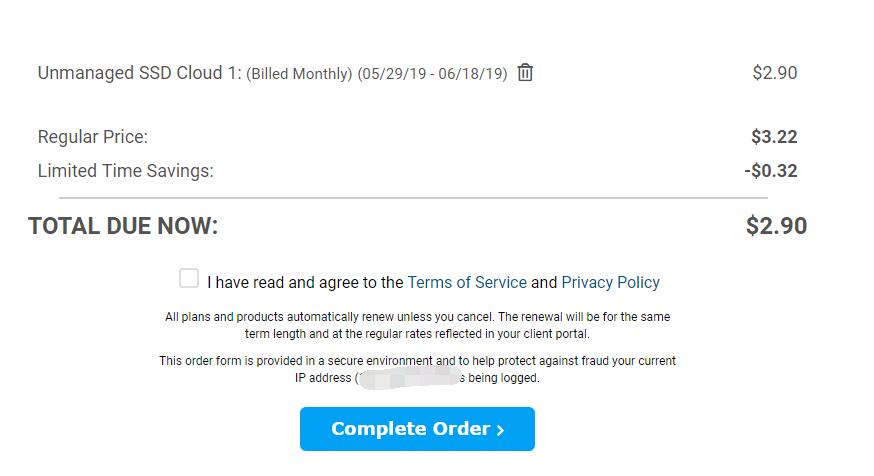The image size is (874, 476).
Task: Click the 'I have read and agree' label
Action: tap(305, 282)
